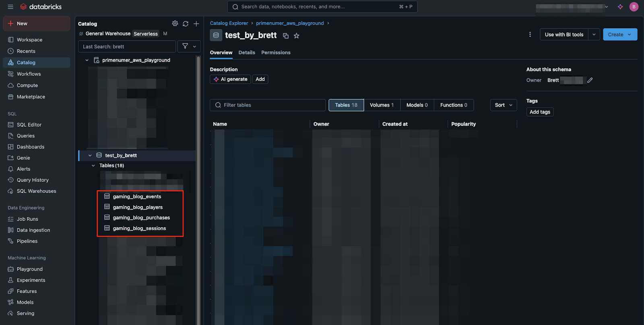Open Genie in the sidebar

coord(37,158)
